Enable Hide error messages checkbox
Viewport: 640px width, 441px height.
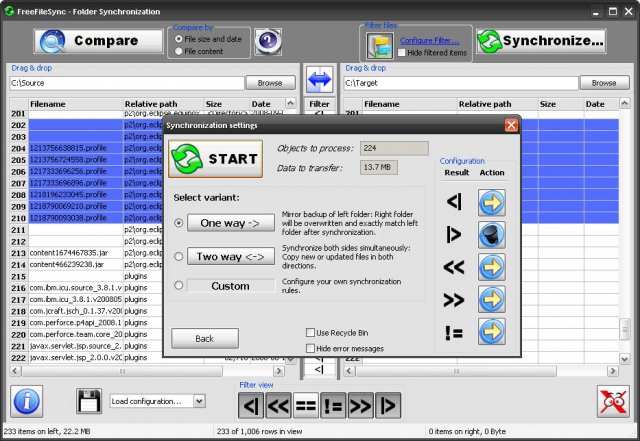tap(310, 348)
